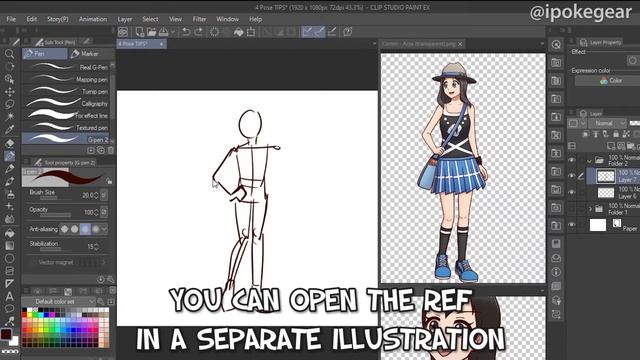Select the Figure ellipse tool

point(9,258)
